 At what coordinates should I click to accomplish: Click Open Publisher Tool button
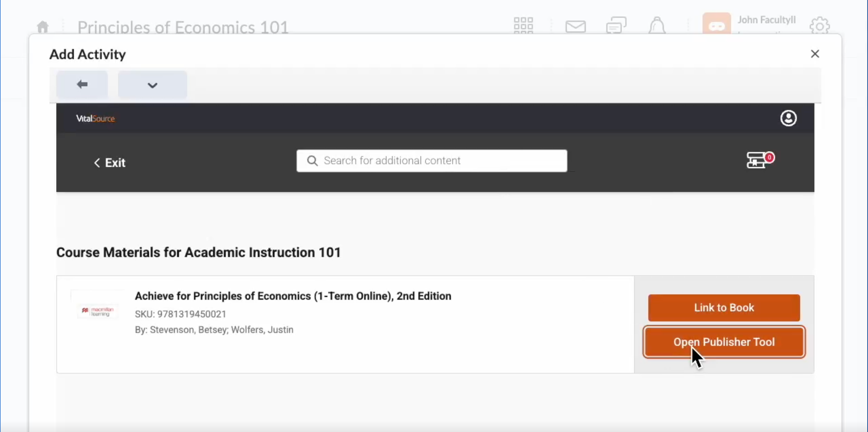724,342
